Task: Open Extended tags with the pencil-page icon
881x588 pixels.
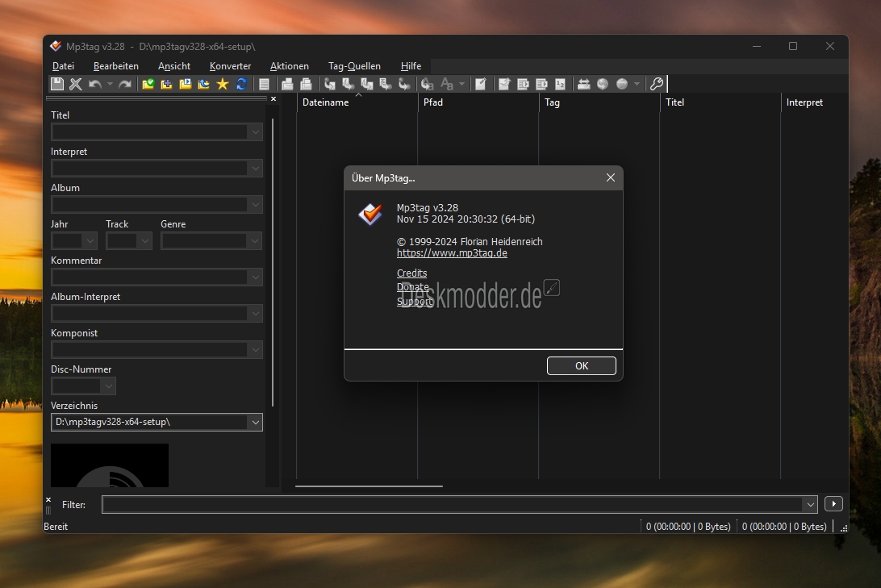Action: point(480,84)
